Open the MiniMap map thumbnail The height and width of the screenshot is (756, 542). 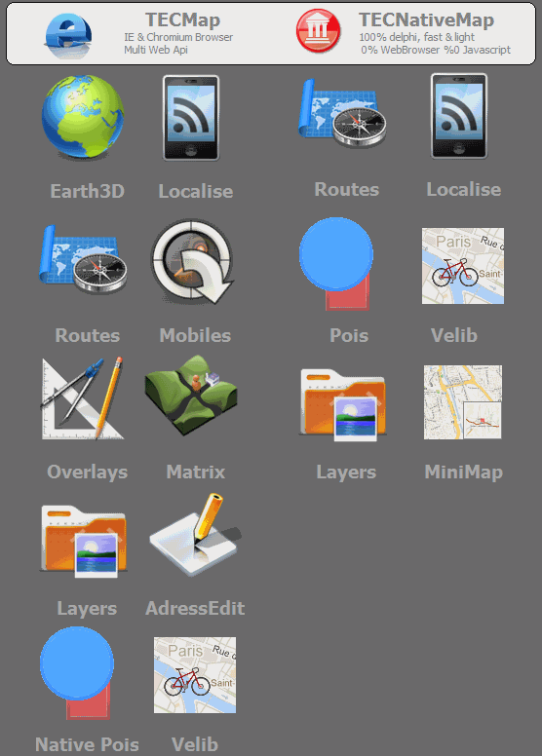click(463, 402)
